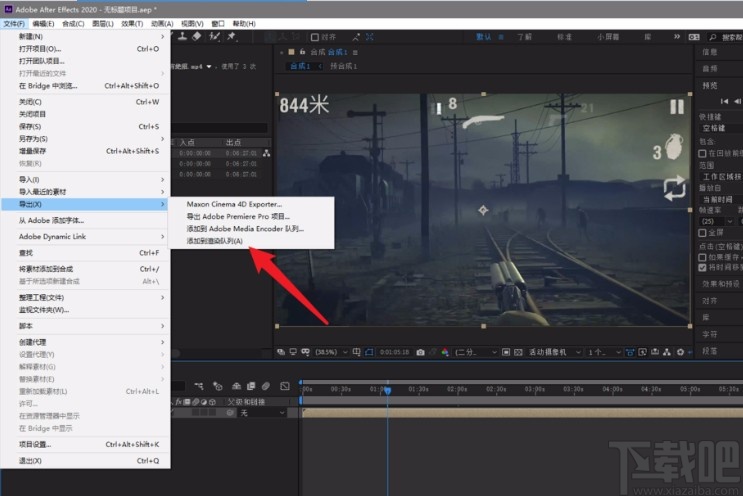This screenshot has height=496, width=743.
Task: Enable the 全屏 full screen checkbox
Action: coord(702,231)
